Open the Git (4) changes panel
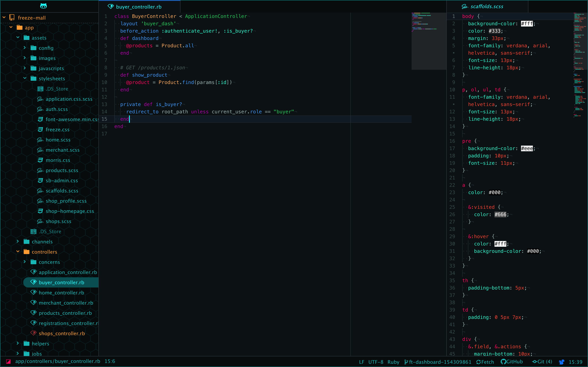The width and height of the screenshot is (588, 367). pyautogui.click(x=542, y=362)
